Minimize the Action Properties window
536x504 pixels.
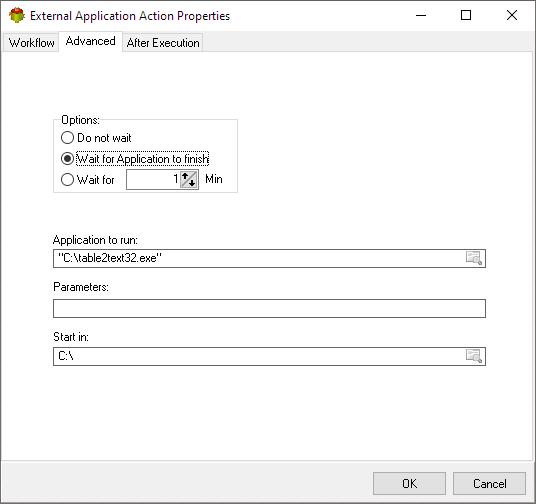[x=421, y=15]
